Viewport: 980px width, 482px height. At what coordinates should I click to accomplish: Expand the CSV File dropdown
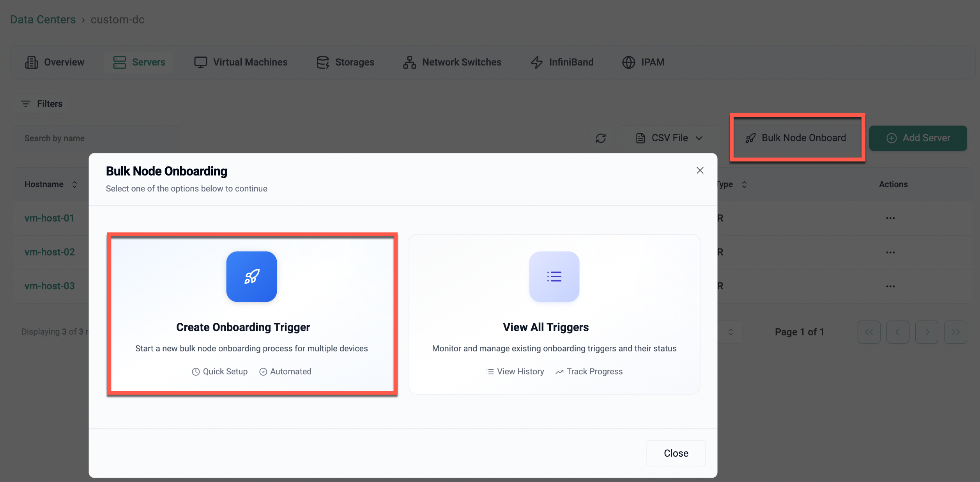point(669,138)
